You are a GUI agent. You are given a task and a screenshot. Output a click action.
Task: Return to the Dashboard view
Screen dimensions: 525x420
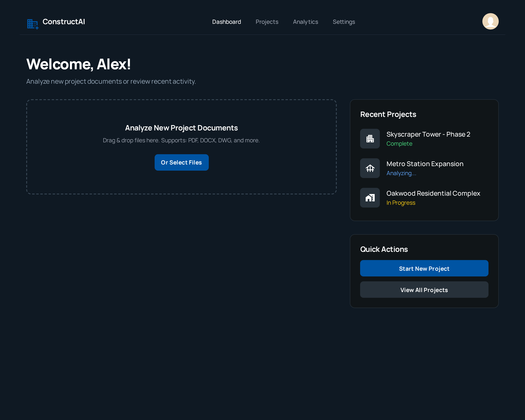[226, 22]
